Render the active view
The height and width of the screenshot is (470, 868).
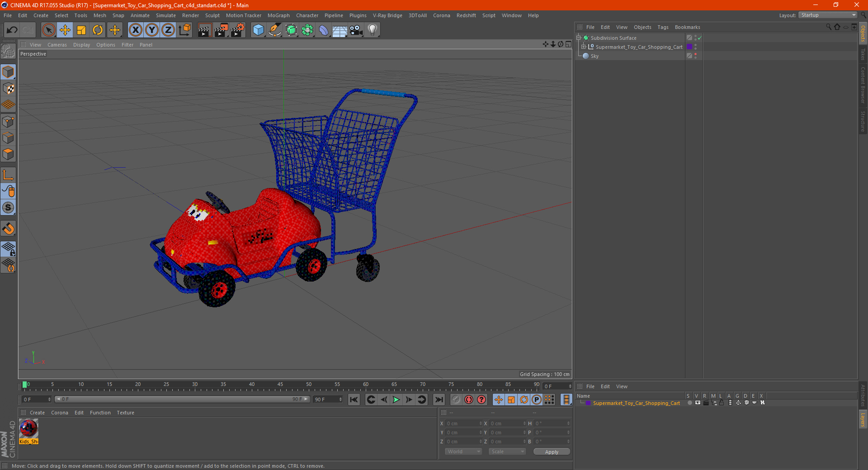click(x=204, y=30)
